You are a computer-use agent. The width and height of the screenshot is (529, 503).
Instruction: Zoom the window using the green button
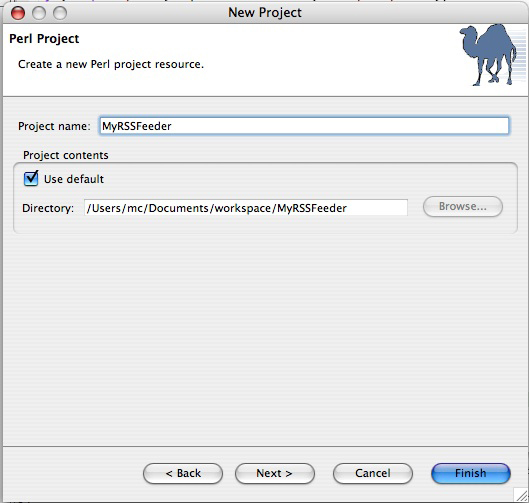pos(60,13)
